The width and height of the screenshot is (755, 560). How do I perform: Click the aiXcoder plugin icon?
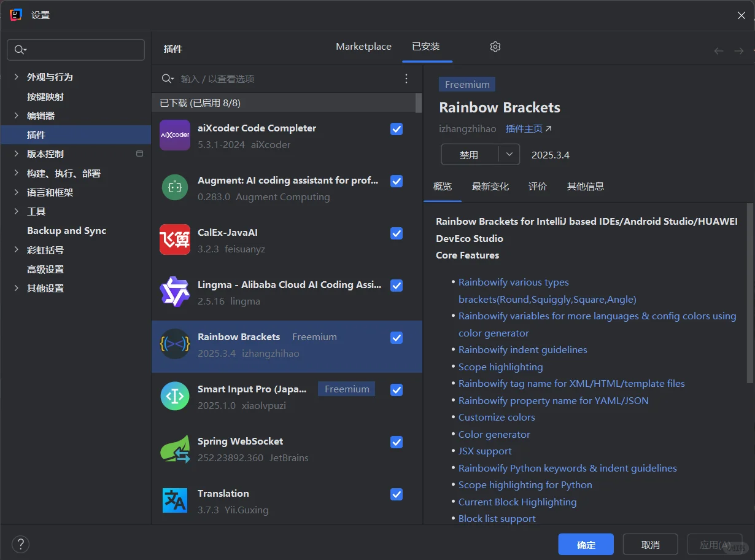175,135
